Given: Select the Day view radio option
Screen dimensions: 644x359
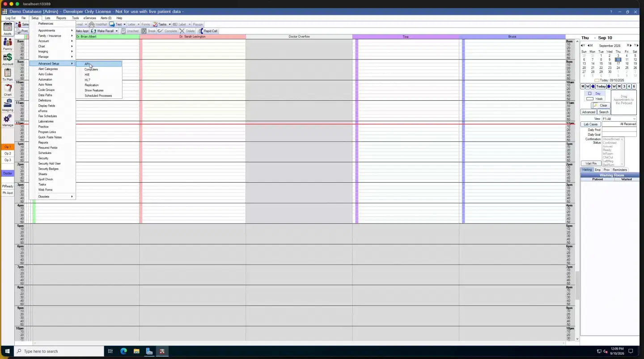Looking at the screenshot, I should click(x=595, y=94).
